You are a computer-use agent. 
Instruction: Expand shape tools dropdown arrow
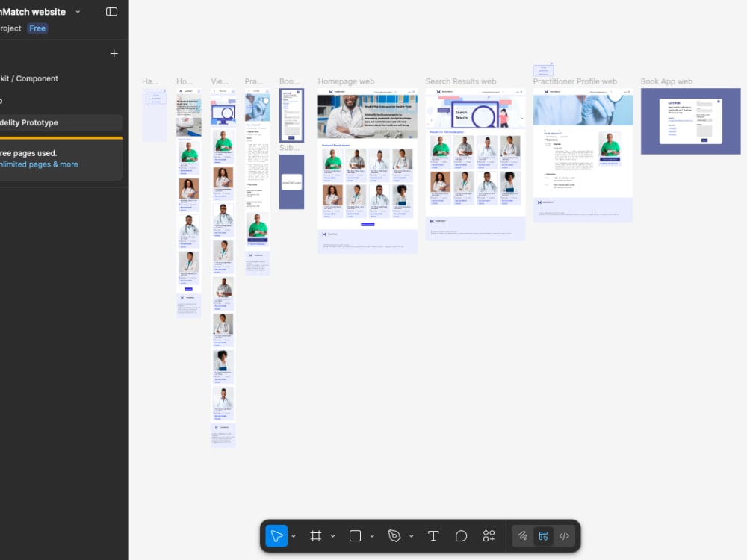click(372, 536)
